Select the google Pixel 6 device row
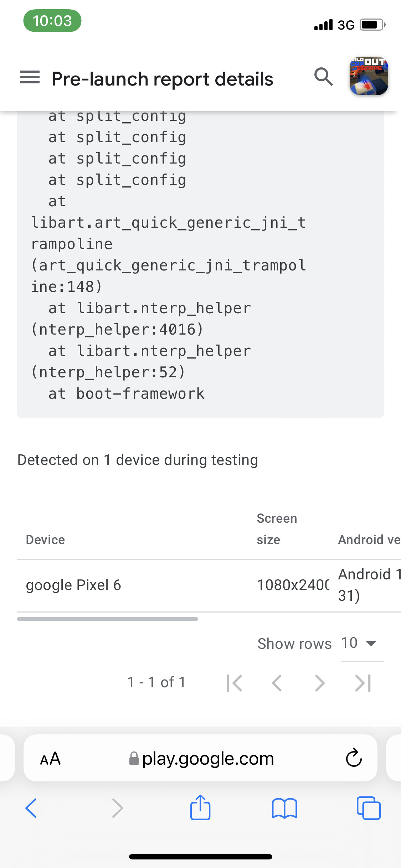The image size is (401, 868). click(x=73, y=585)
